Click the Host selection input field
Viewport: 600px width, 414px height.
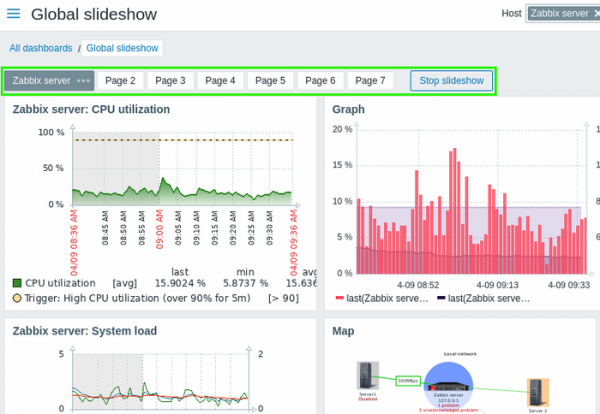[x=562, y=14]
